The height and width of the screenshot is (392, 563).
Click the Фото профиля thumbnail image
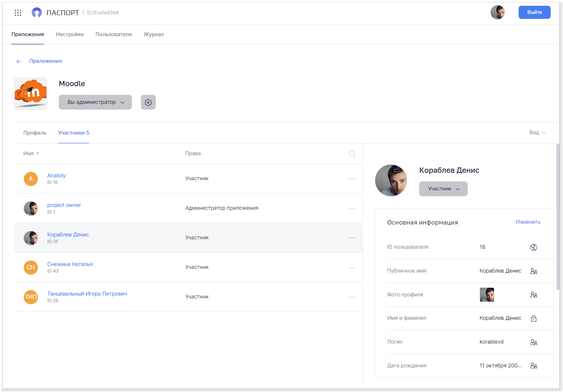point(487,295)
